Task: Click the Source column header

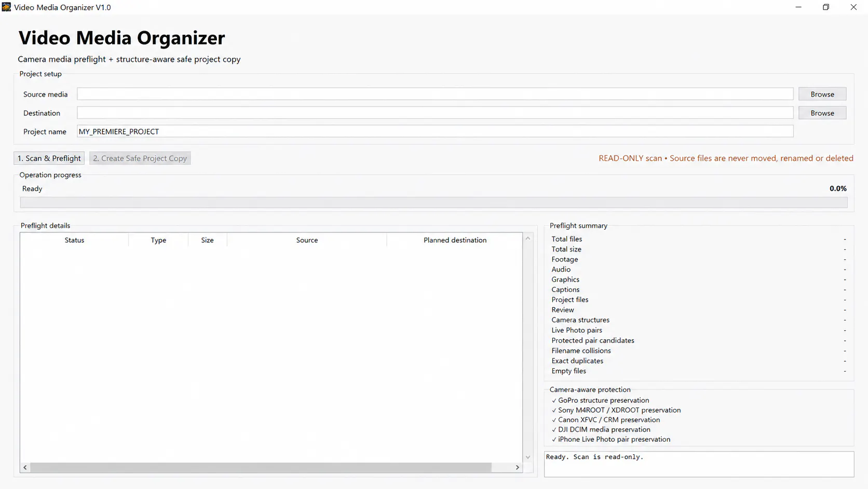Action: [307, 240]
